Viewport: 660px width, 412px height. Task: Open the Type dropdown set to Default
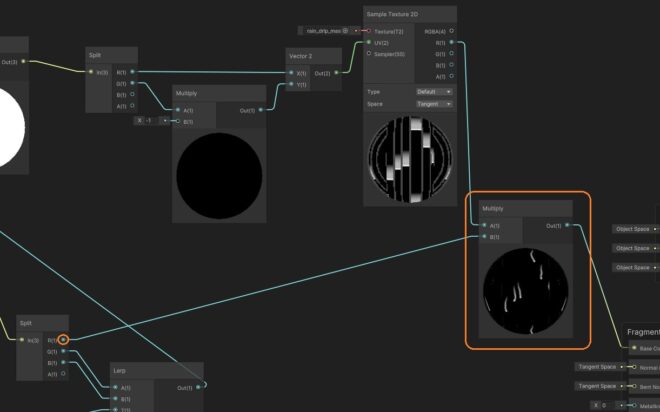434,92
